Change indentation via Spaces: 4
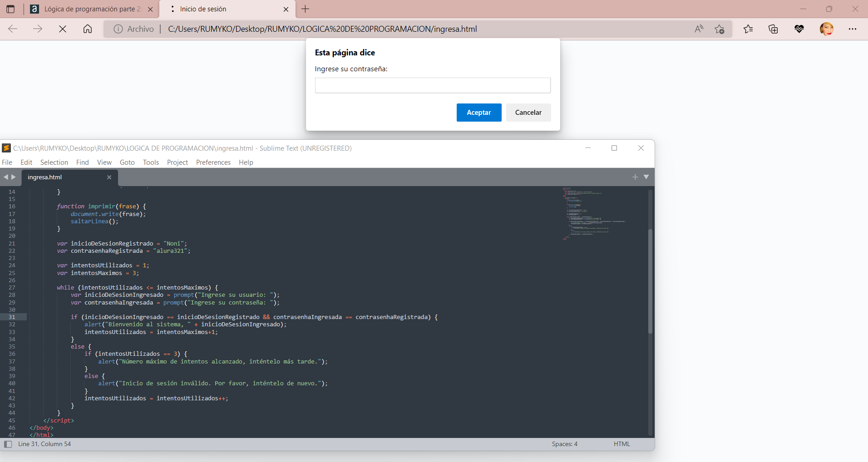 coord(565,444)
